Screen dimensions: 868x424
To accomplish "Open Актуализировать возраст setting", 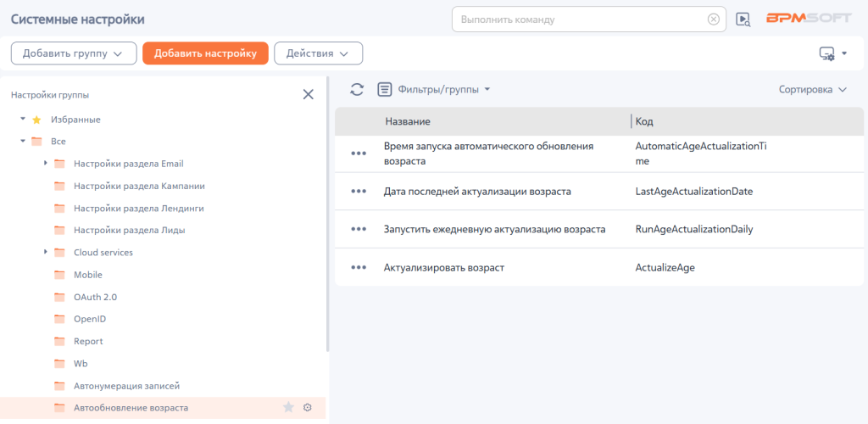I will pos(444,267).
